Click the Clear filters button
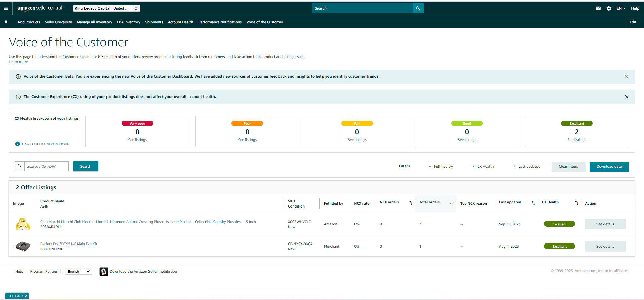Image resolution: width=644 pixels, height=300 pixels. pos(568,166)
